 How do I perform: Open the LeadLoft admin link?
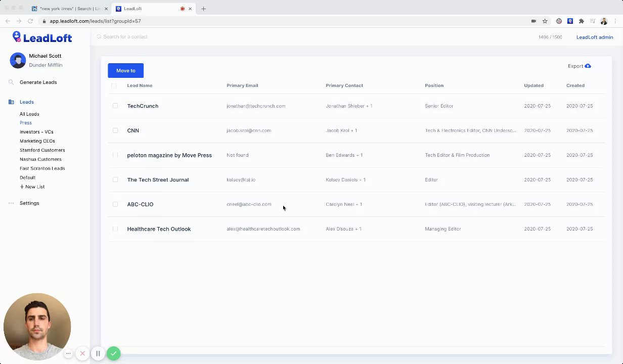(595, 37)
